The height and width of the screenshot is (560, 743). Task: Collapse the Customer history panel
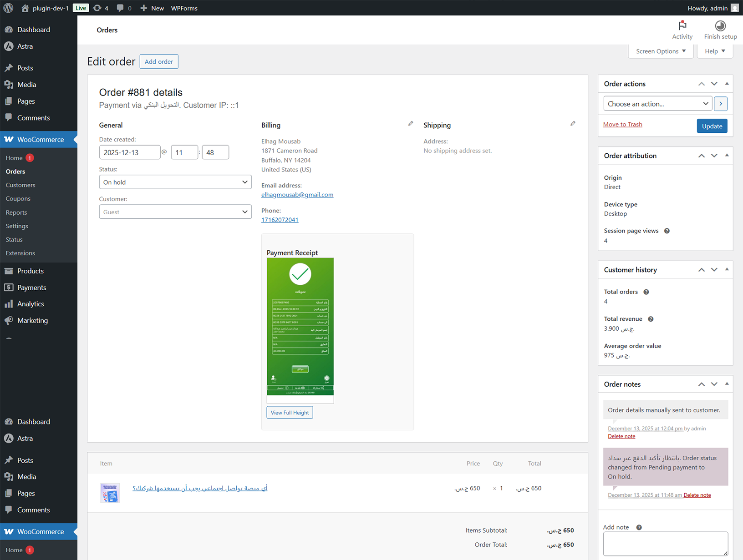727,269
